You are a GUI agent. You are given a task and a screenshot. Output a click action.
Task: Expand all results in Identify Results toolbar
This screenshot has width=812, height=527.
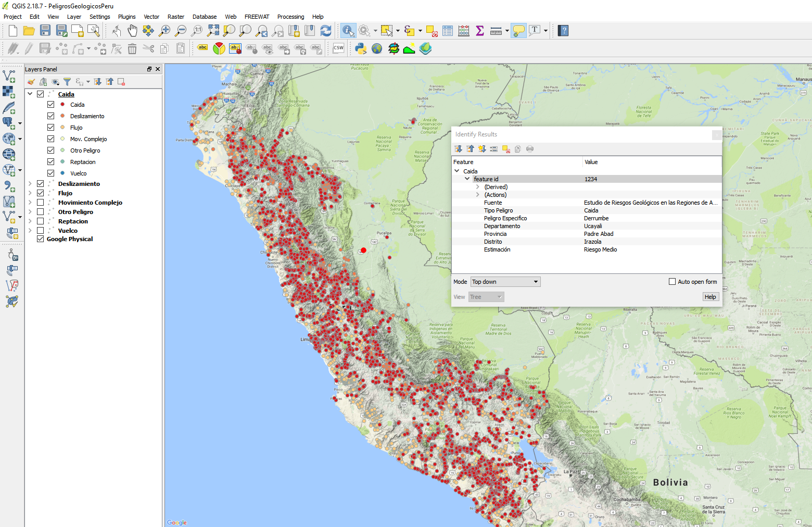pyautogui.click(x=459, y=149)
